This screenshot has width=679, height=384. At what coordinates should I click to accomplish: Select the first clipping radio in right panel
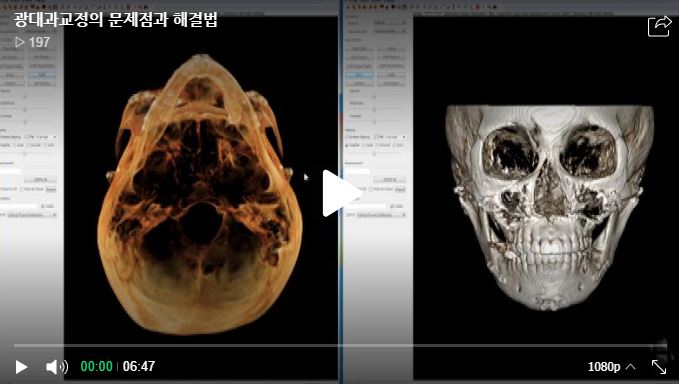pos(347,145)
